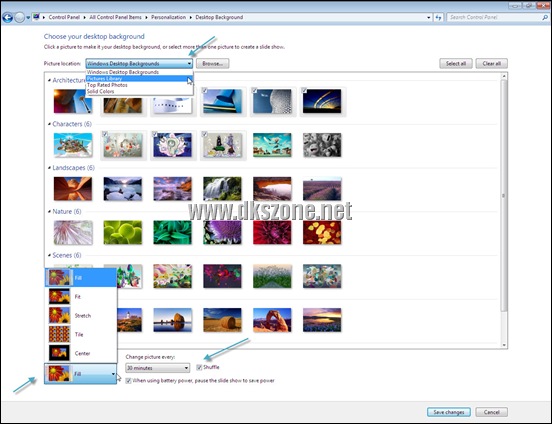Click the Control Panel icon in address bar
Image resolution: width=552 pixels, height=424 pixels.
tap(36, 17)
